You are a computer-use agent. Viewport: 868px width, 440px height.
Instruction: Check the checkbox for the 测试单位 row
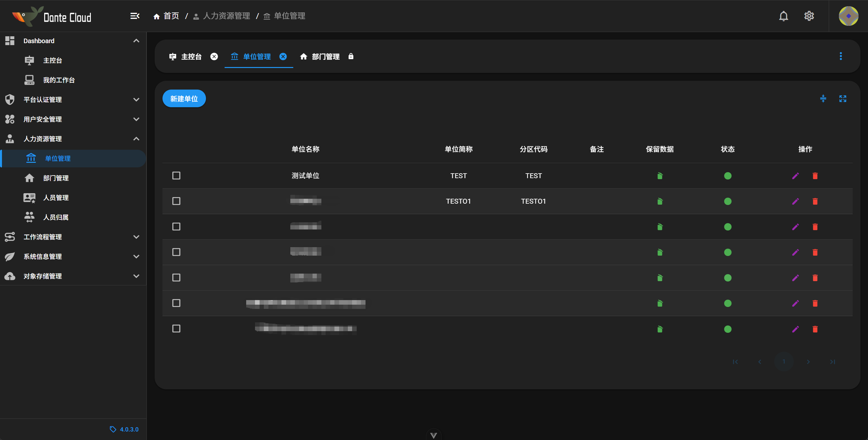(x=176, y=176)
